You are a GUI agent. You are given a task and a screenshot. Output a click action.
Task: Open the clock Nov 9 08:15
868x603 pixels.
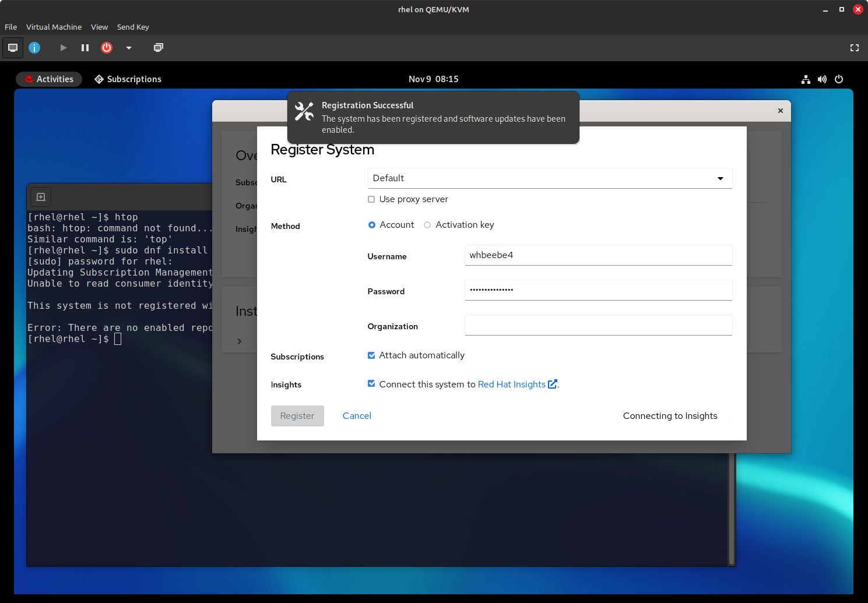click(434, 79)
